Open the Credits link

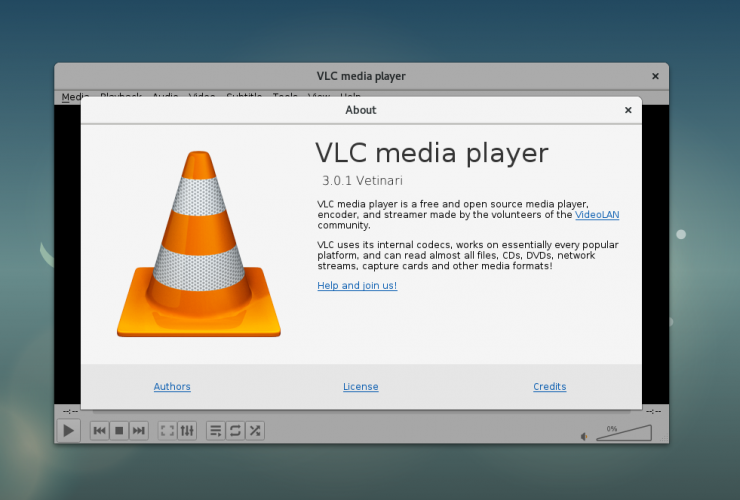(x=549, y=387)
